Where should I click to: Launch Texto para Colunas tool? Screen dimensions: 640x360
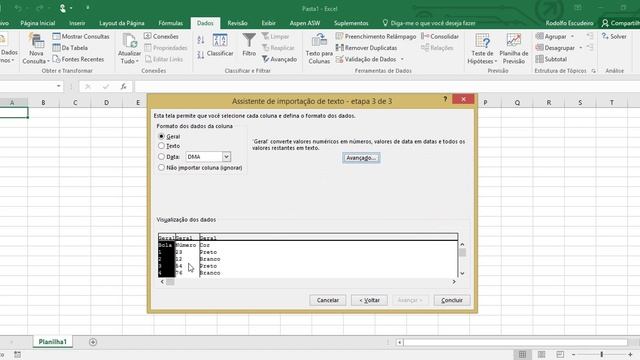pyautogui.click(x=319, y=49)
